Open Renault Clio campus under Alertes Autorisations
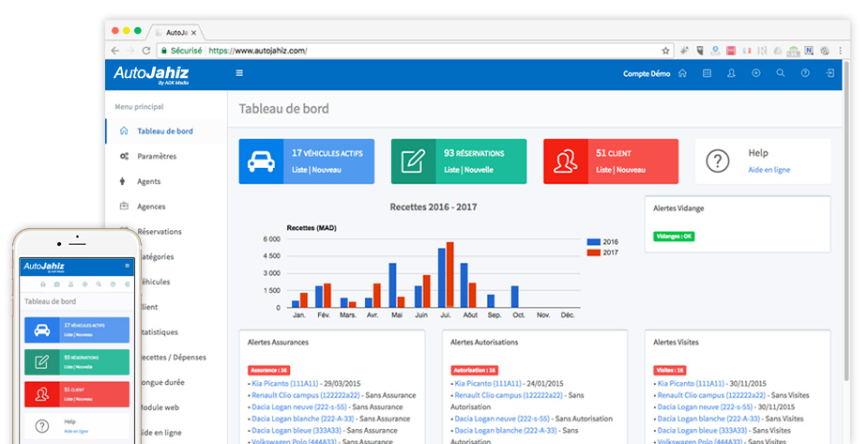Screen dimensions: 868x444 coord(509,395)
